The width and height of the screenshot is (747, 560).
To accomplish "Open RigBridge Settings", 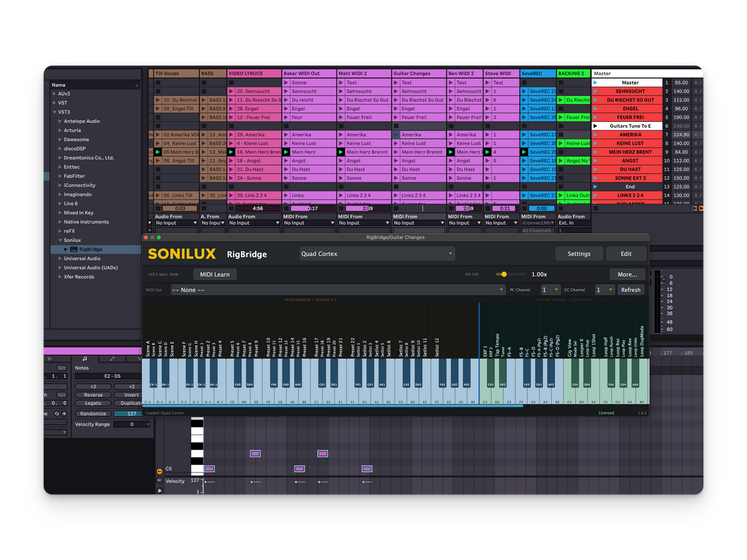I will pos(579,254).
